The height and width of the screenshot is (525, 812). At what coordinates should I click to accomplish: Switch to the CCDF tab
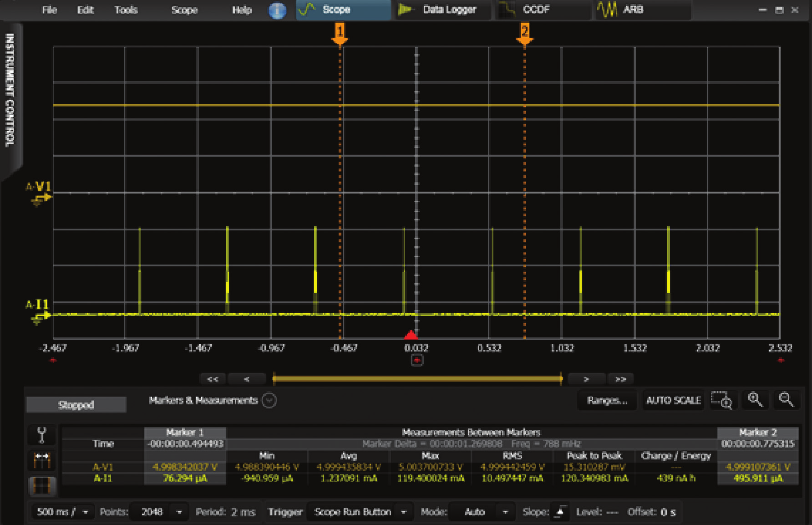point(543,10)
